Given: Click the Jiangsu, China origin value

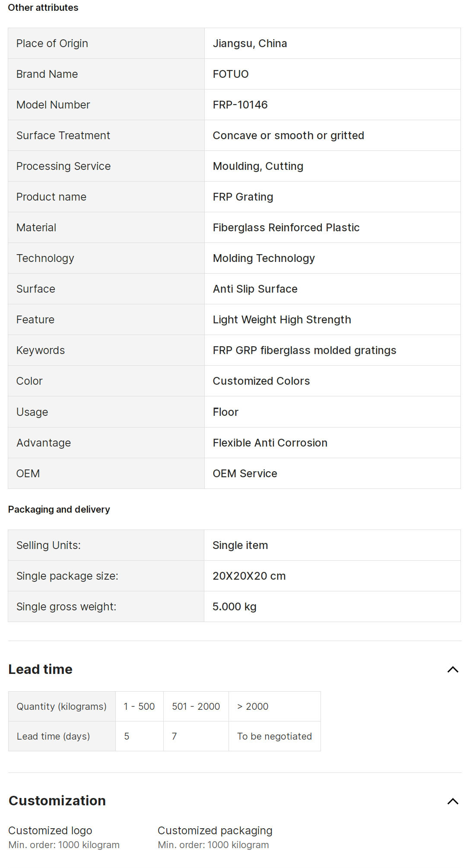Looking at the screenshot, I should tap(250, 44).
